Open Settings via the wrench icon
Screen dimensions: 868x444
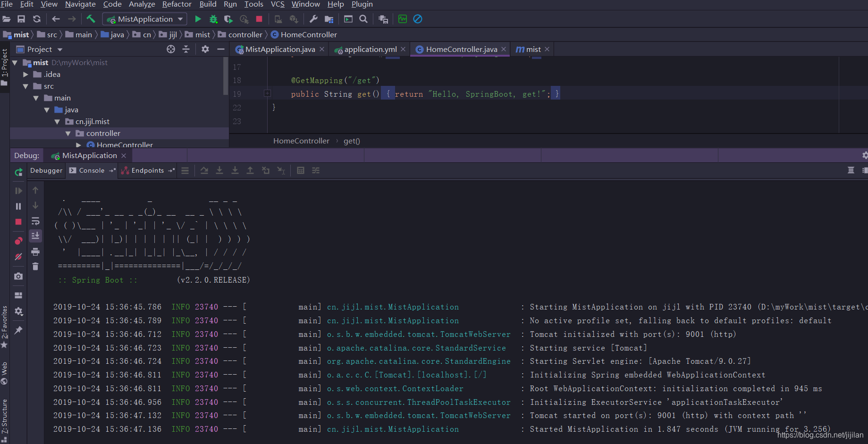[x=313, y=19]
